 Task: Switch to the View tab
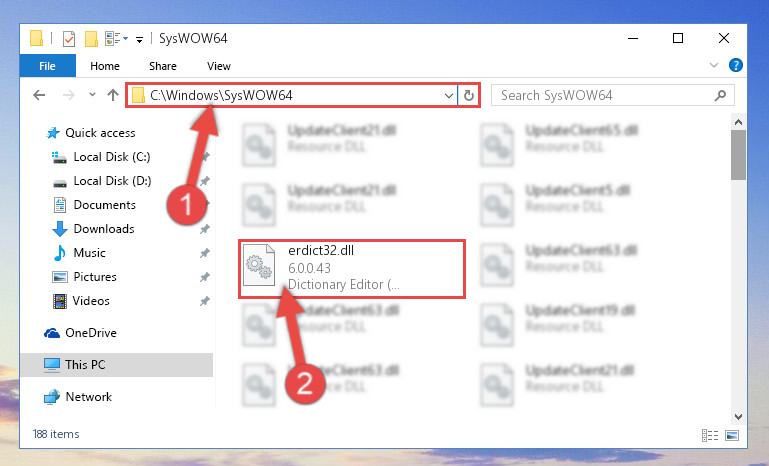(x=219, y=66)
